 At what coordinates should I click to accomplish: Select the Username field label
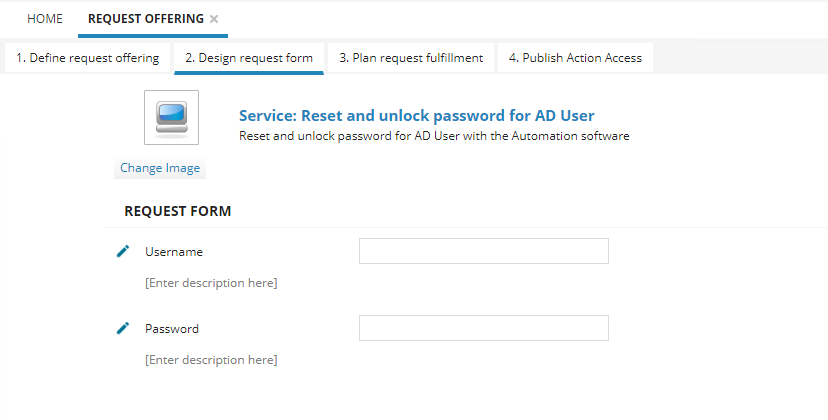[x=174, y=252]
